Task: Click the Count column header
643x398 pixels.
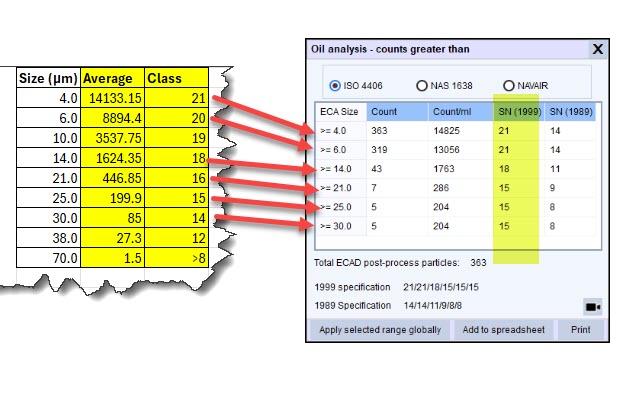Action: pyautogui.click(x=397, y=111)
